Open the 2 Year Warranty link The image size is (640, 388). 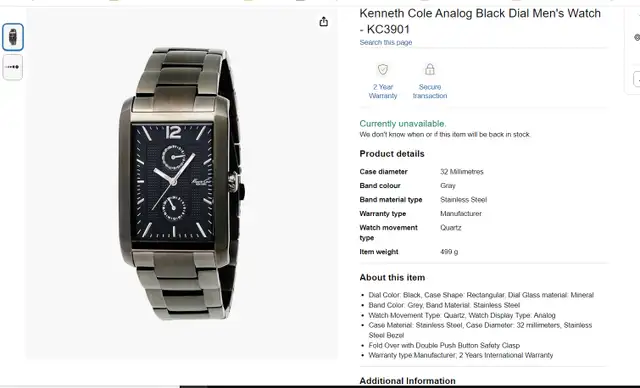pyautogui.click(x=382, y=91)
